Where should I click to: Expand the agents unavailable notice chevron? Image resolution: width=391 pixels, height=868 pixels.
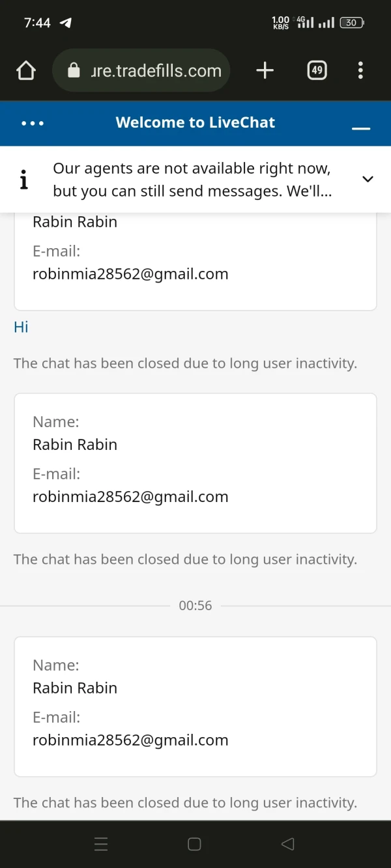[x=368, y=179]
